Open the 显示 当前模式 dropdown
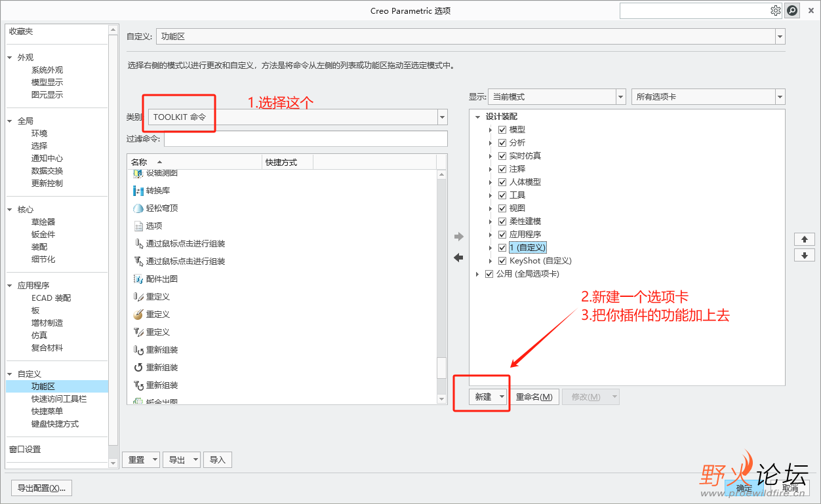The image size is (821, 504). coord(620,97)
